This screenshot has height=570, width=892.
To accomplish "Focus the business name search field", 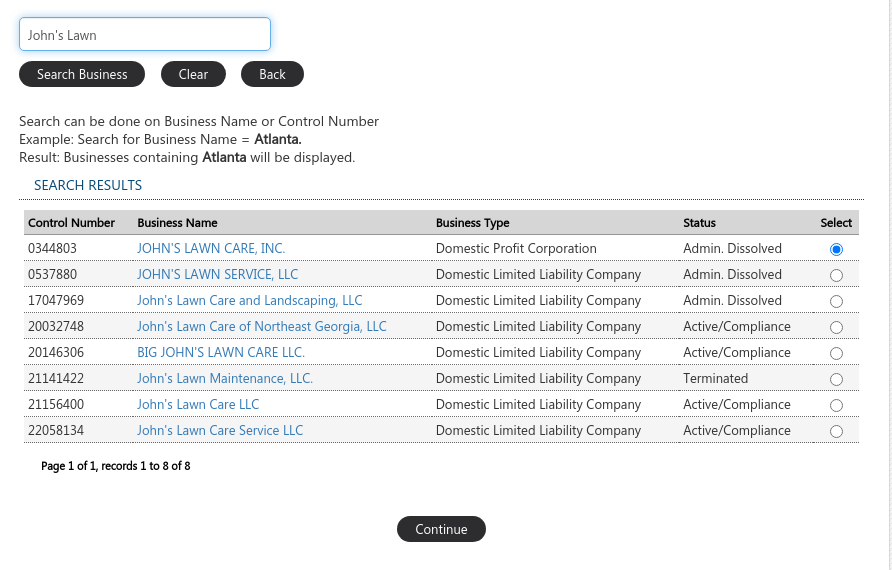I will click(x=145, y=35).
